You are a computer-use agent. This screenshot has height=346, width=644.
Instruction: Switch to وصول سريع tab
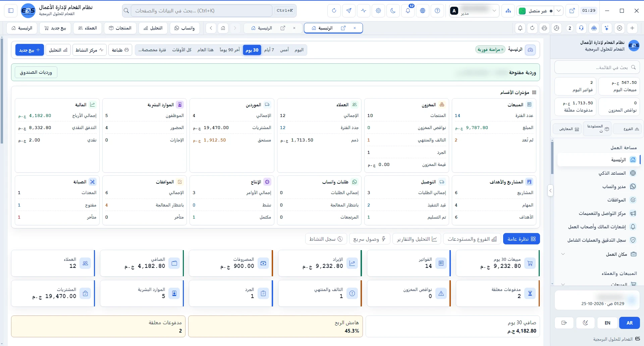tap(370, 239)
